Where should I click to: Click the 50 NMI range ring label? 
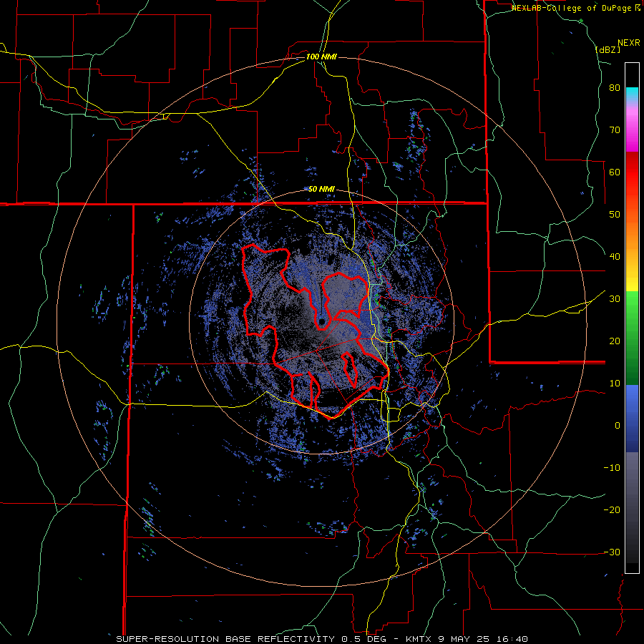(x=321, y=190)
